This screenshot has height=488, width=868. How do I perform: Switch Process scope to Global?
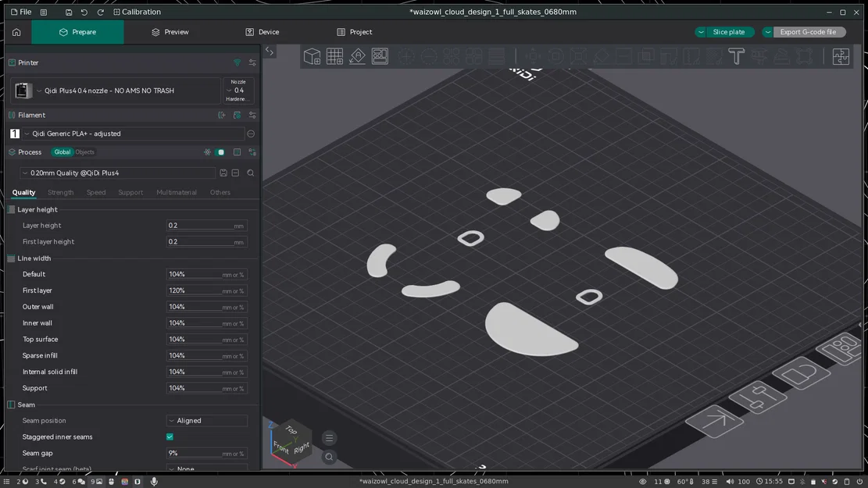tap(62, 152)
